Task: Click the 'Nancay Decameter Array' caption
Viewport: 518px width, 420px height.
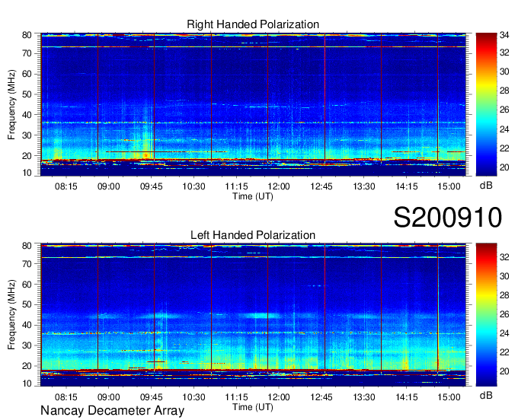Action: pos(112,411)
